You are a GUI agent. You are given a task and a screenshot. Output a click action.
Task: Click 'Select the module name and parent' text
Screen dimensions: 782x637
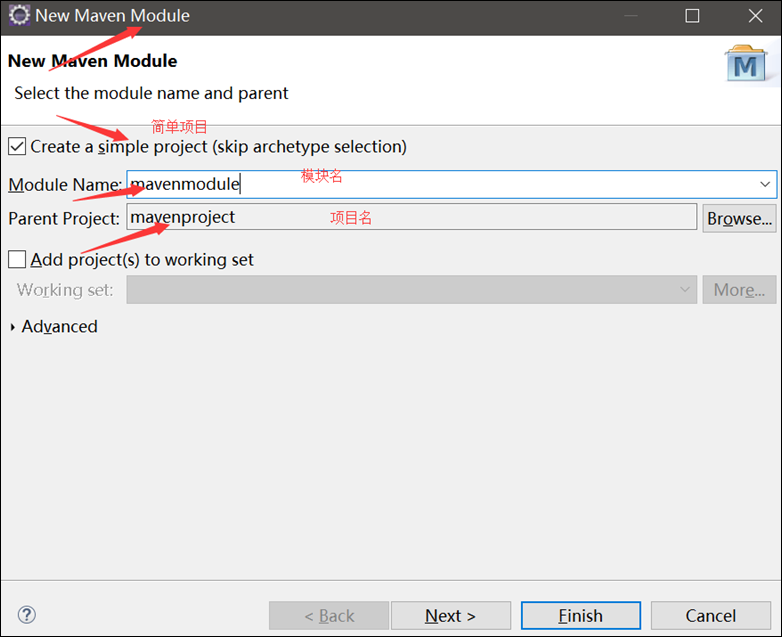tap(151, 93)
